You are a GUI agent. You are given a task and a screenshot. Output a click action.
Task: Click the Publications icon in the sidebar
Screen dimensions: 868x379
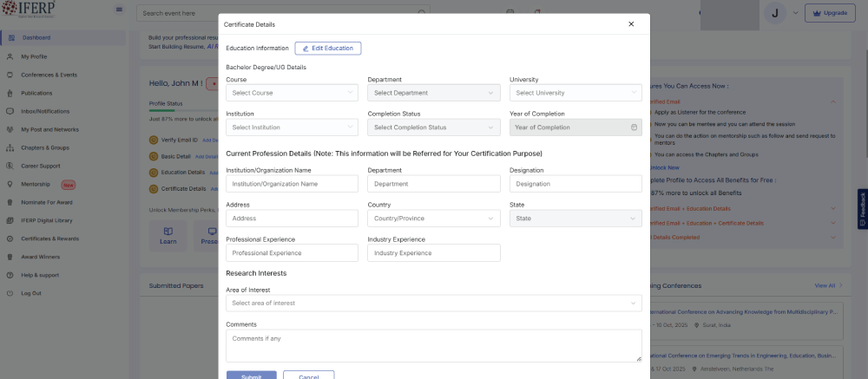click(x=10, y=93)
